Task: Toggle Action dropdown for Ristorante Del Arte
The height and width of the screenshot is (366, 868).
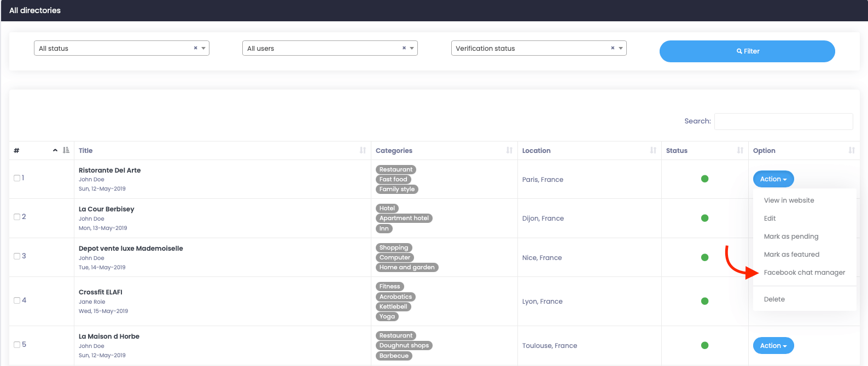Action: pyautogui.click(x=773, y=179)
